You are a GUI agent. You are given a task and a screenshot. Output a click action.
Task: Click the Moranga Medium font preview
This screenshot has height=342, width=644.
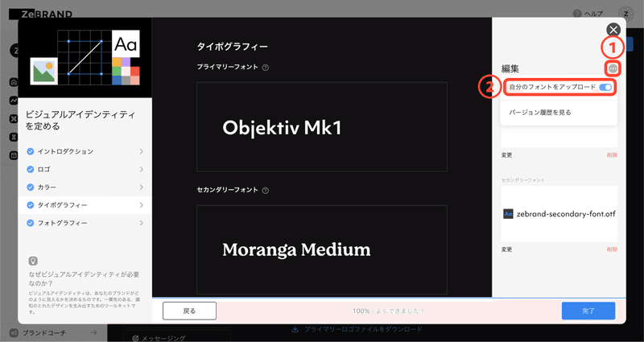coord(322,249)
